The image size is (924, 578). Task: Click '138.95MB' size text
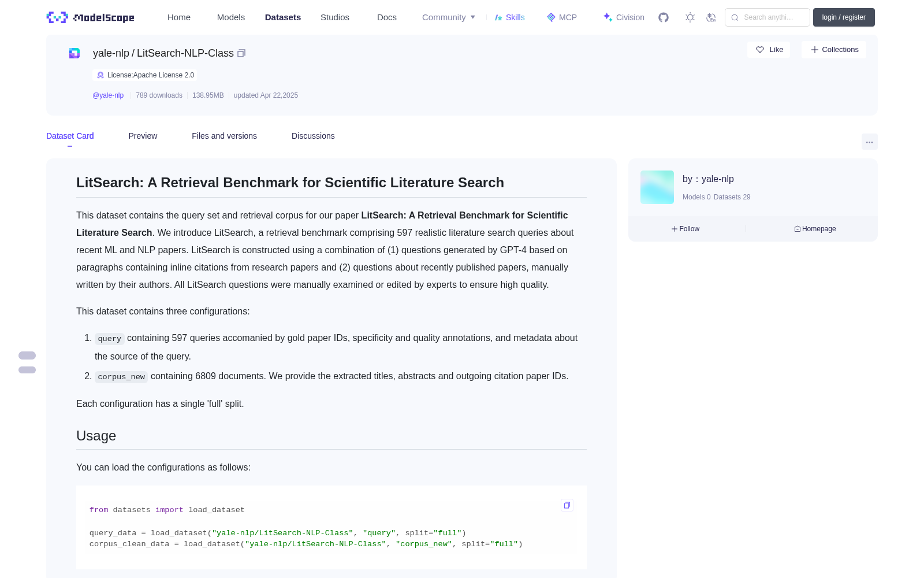[208, 95]
